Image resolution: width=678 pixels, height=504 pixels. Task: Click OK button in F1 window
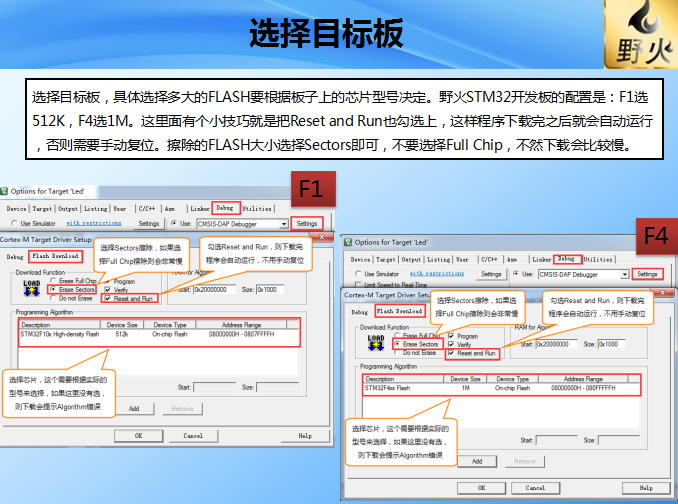[x=138, y=436]
